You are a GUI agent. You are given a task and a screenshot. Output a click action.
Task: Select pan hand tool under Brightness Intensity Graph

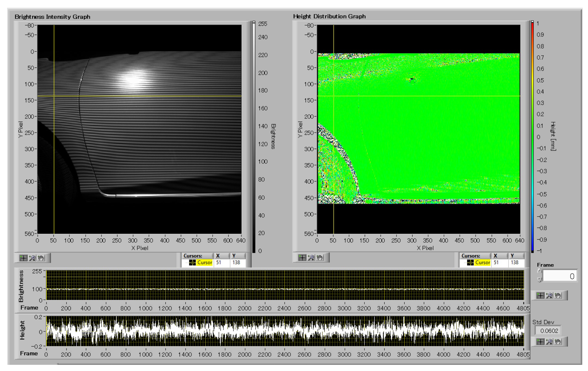coord(41,258)
